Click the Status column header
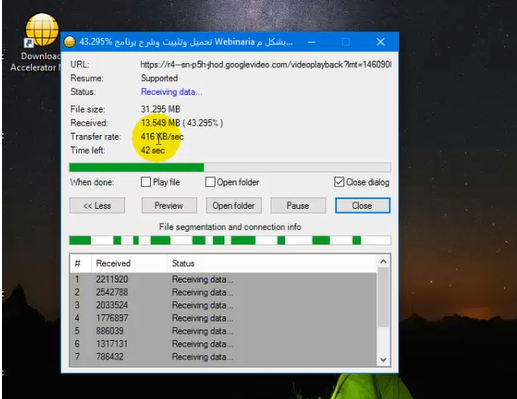This screenshot has width=517, height=399. click(x=272, y=263)
